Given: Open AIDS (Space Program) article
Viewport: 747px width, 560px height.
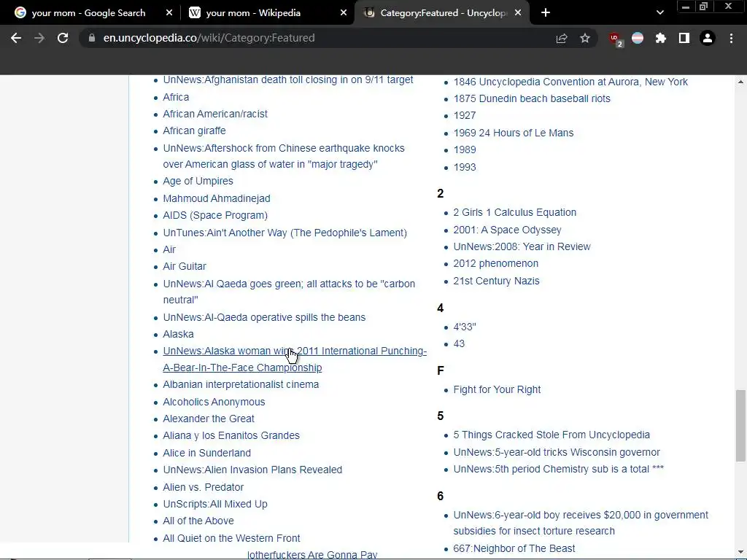Looking at the screenshot, I should [x=215, y=215].
